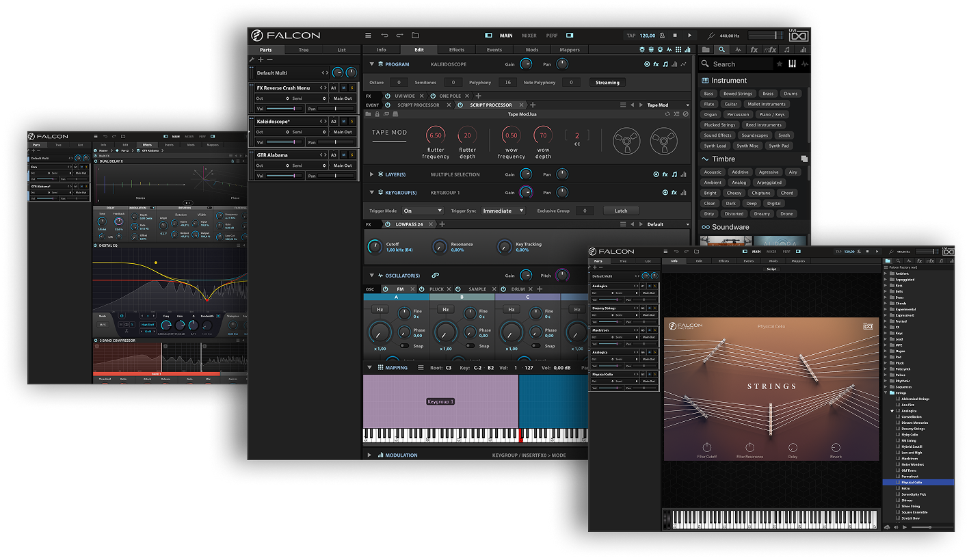This screenshot has height=560, width=969.
Task: Click the fx icon in the PROGRAM row
Action: click(656, 64)
